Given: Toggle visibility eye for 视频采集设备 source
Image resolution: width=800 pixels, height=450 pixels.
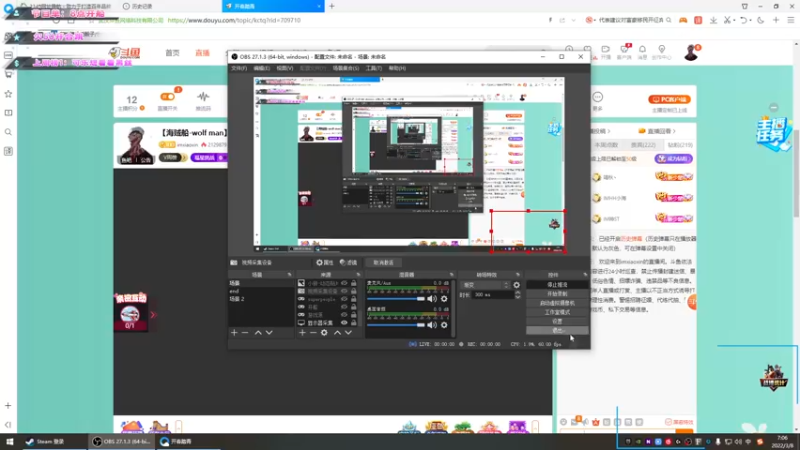Looking at the screenshot, I should coord(344,291).
